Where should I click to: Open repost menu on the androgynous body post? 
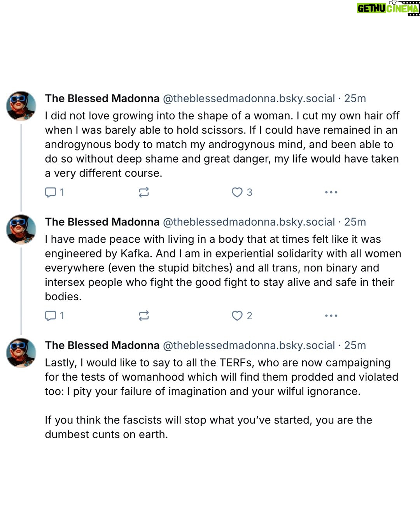point(144,192)
